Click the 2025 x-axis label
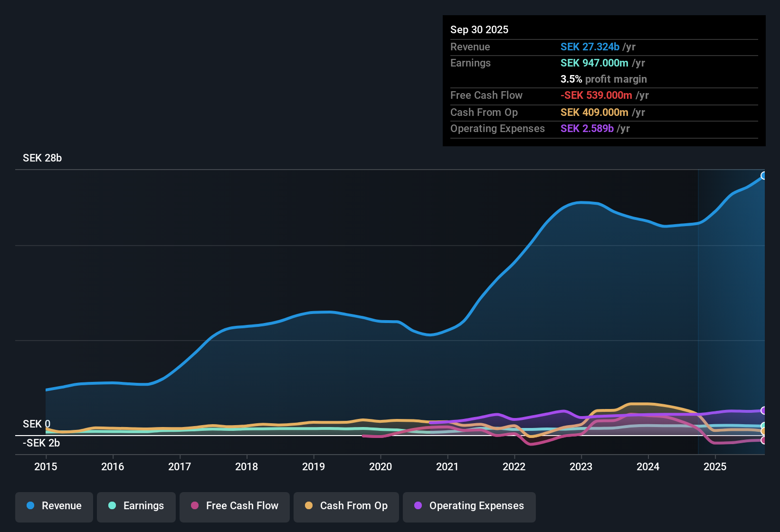 pyautogui.click(x=715, y=467)
